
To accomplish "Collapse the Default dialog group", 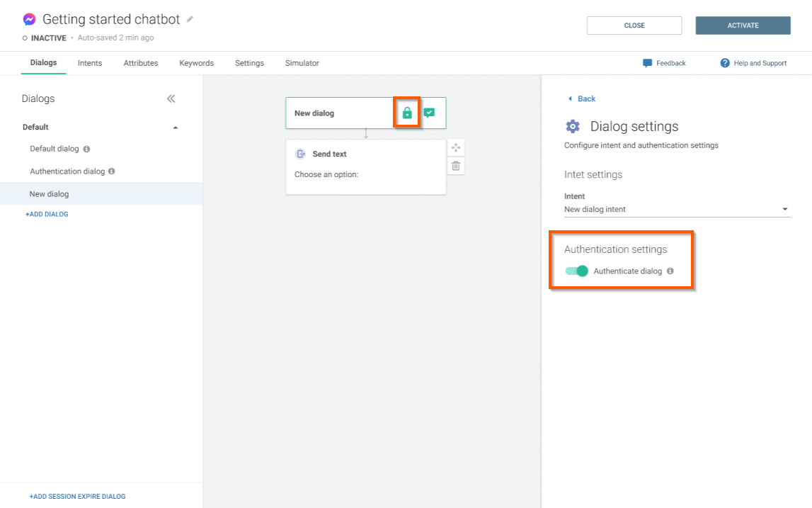I will [176, 128].
